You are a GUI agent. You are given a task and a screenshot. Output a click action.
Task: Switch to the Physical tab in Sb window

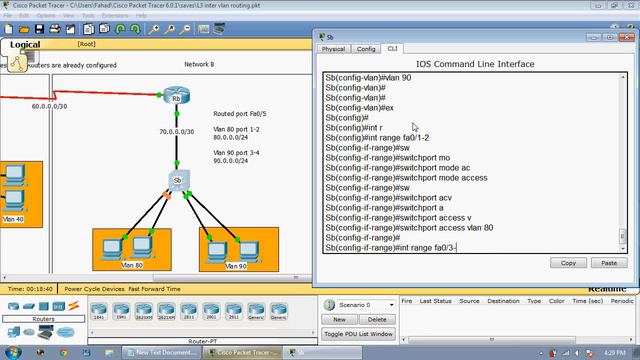(333, 49)
